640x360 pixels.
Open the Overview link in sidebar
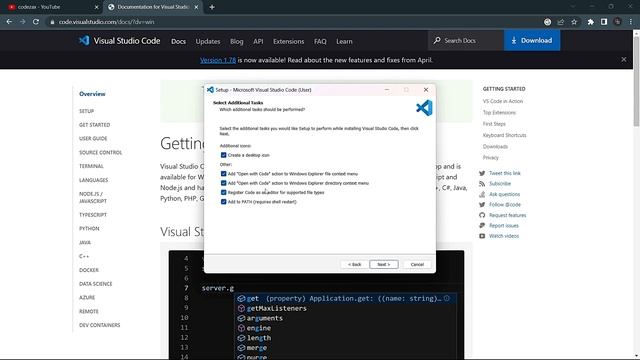92,94
